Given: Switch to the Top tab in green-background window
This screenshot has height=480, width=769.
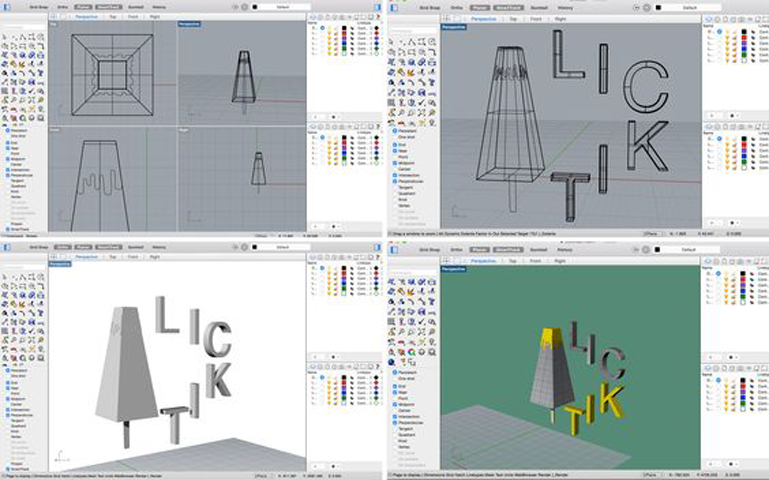Looking at the screenshot, I should [x=513, y=261].
